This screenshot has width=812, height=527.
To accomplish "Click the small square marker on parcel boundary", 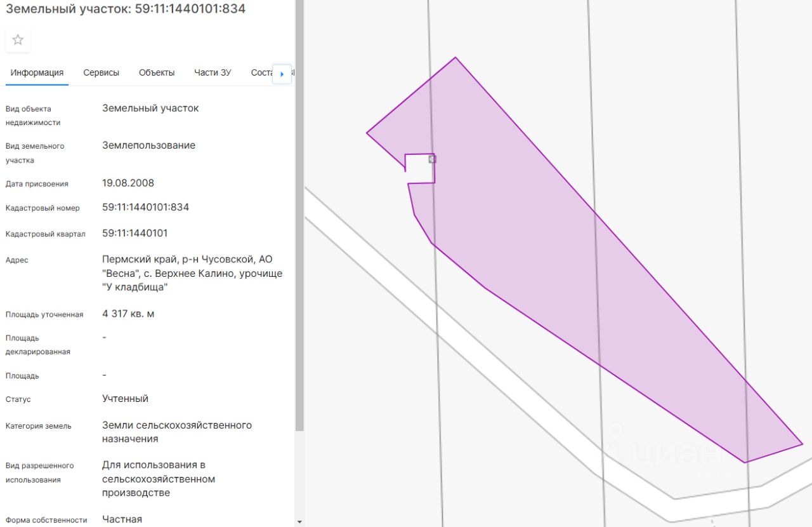I will pos(432,159).
